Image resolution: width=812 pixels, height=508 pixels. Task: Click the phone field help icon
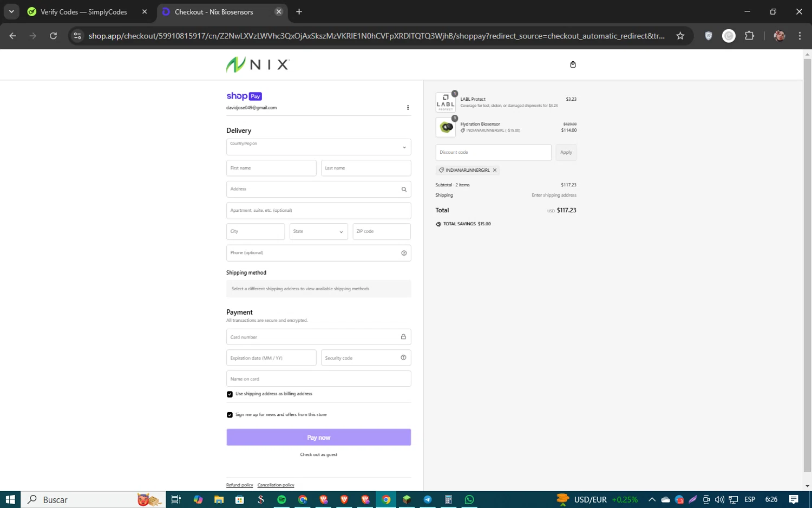[404, 253]
